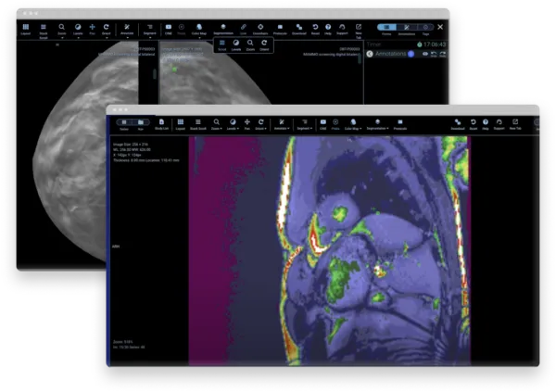Click Download icon in front window toolbar

458,124
